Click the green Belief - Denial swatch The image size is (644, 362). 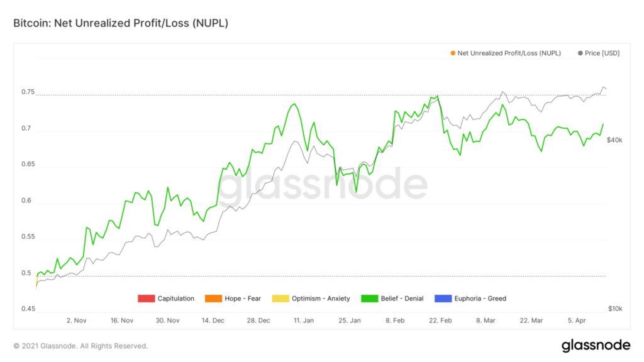[369, 299]
